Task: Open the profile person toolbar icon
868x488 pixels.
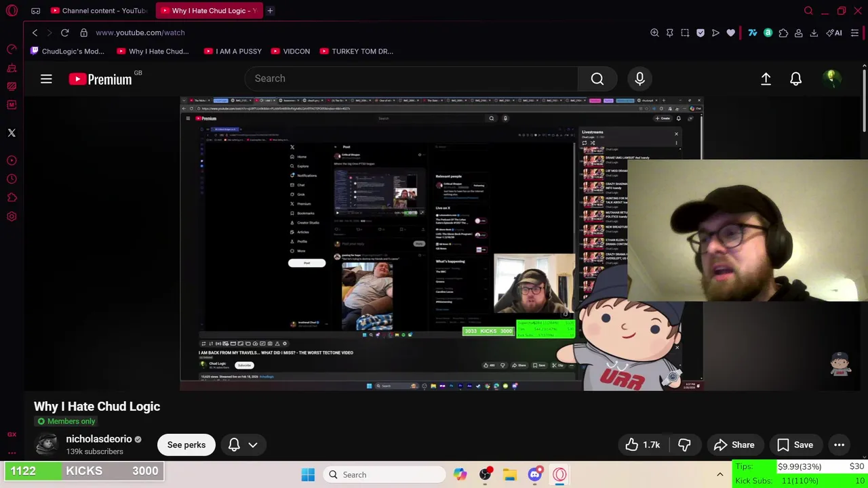Action: [x=799, y=33]
